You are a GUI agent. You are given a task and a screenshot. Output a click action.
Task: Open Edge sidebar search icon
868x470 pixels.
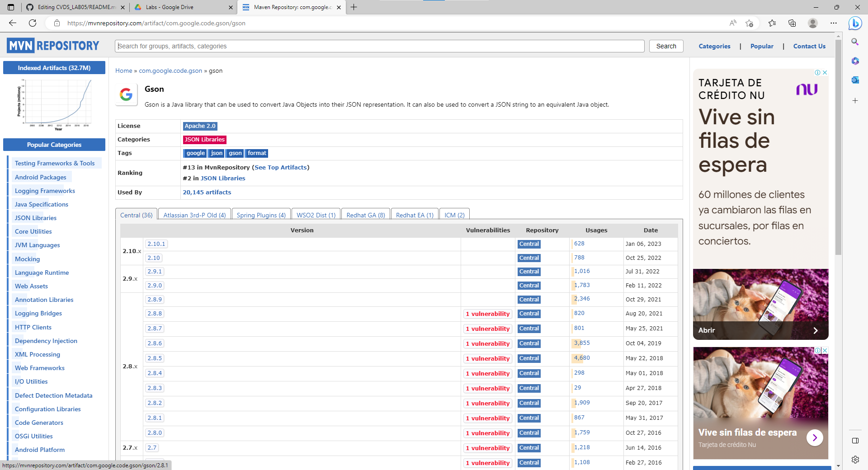(855, 42)
